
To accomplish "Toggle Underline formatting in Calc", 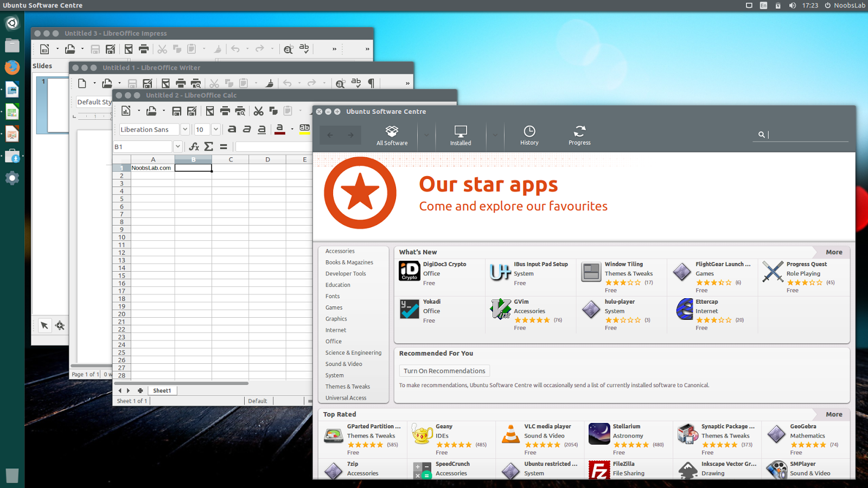I will point(262,129).
